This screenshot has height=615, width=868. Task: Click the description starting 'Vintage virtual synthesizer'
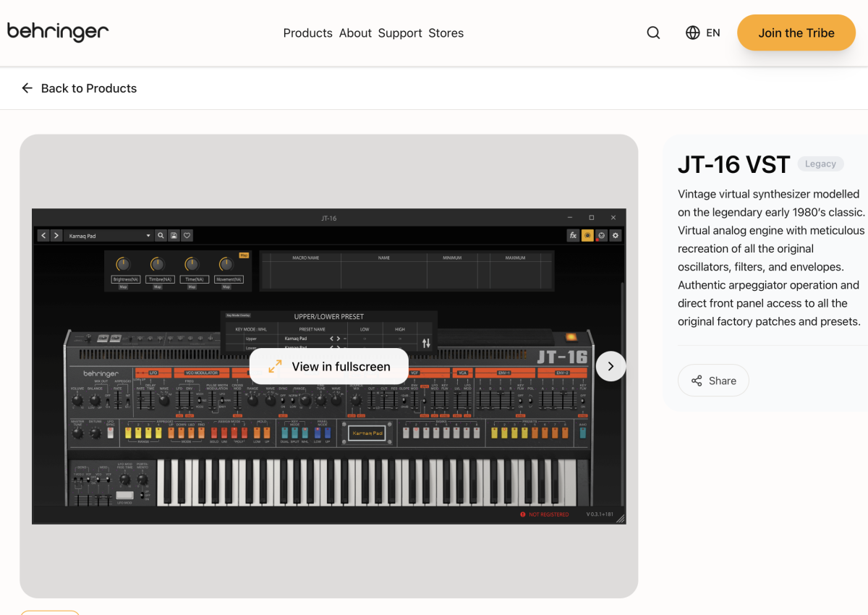[772, 258]
